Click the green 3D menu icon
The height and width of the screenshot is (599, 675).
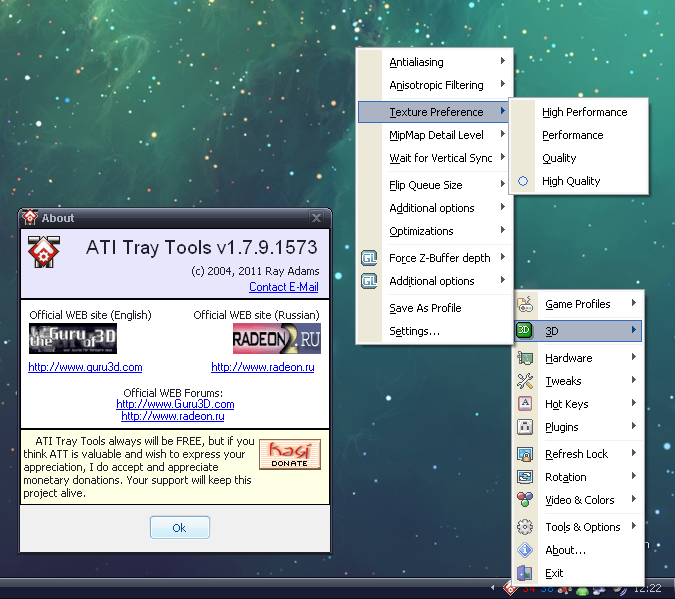(x=524, y=331)
